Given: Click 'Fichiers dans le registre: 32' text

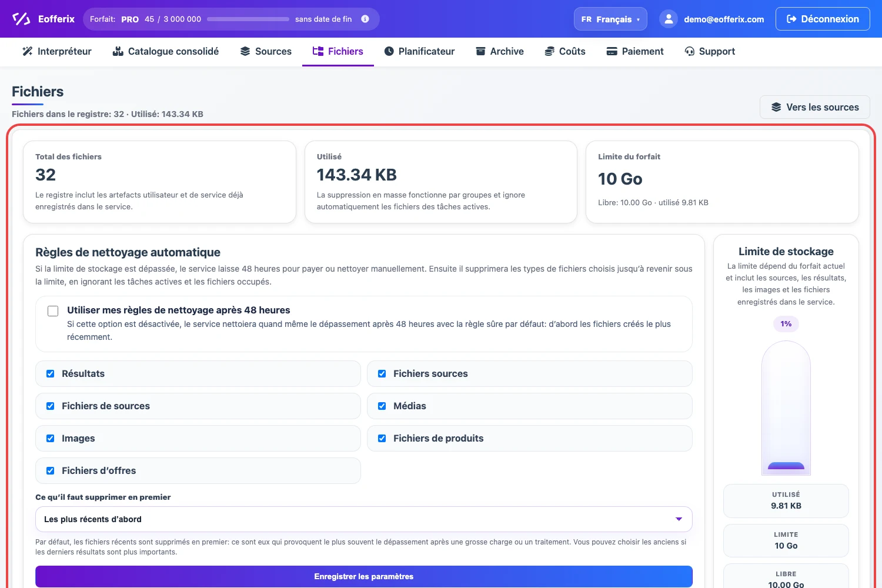Looking at the screenshot, I should pos(68,114).
